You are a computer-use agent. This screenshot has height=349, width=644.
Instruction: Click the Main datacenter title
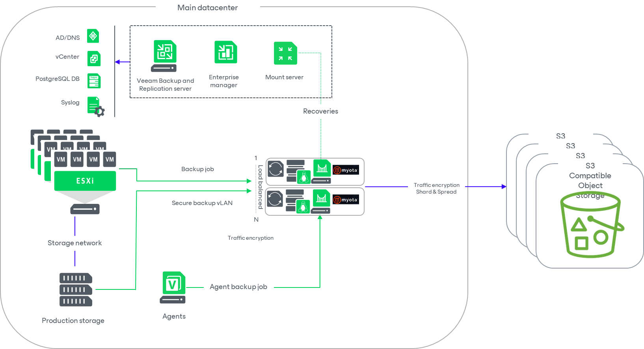point(208,7)
